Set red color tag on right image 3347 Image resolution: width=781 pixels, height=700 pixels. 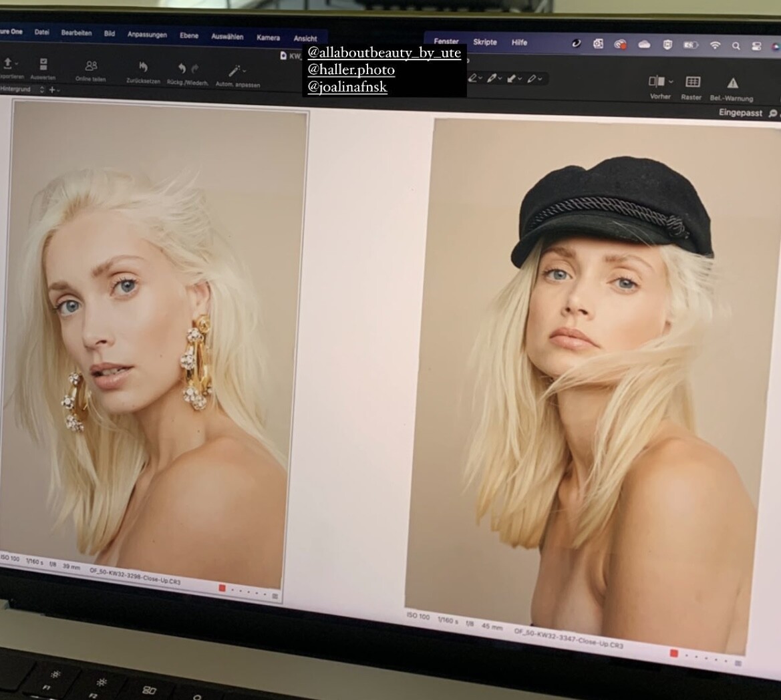pyautogui.click(x=674, y=653)
